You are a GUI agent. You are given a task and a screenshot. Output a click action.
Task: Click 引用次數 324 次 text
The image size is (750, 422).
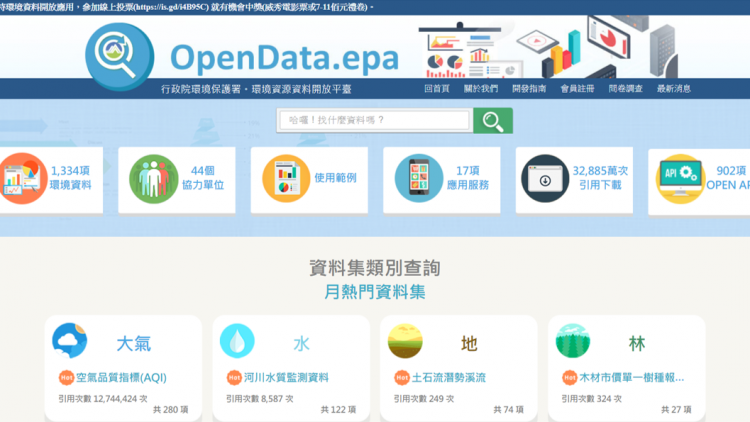(592, 399)
